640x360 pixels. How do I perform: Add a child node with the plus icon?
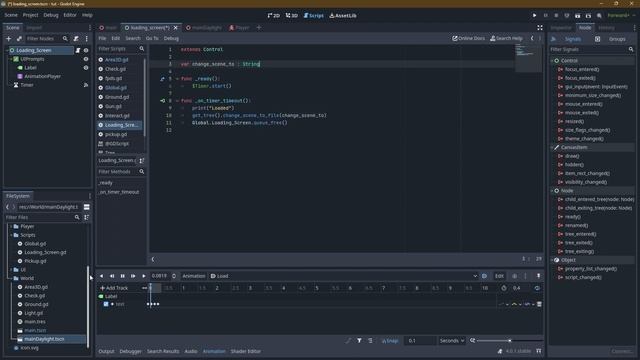click(9, 38)
